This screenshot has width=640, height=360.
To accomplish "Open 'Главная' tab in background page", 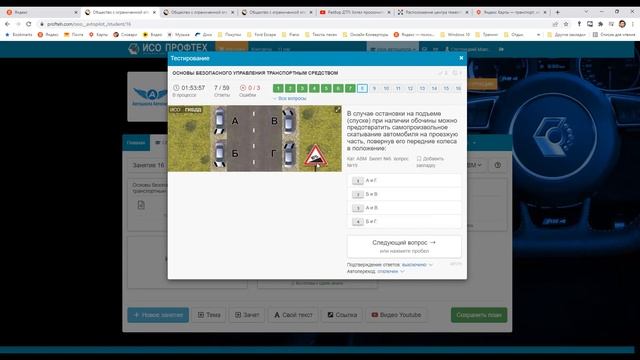I will tap(136, 143).
